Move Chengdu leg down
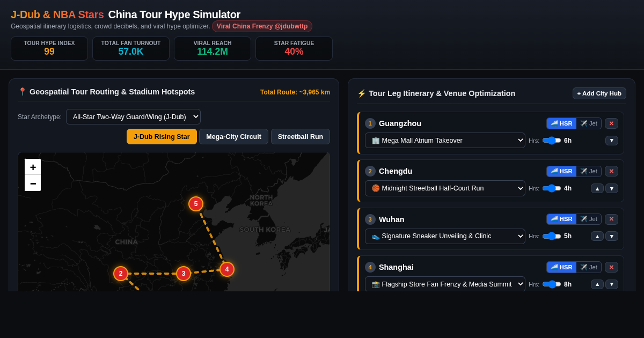 (612, 188)
